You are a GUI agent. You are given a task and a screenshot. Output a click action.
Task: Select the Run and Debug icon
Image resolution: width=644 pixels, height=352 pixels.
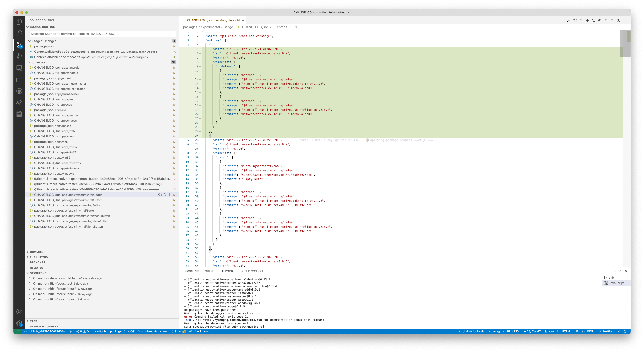pyautogui.click(x=19, y=57)
